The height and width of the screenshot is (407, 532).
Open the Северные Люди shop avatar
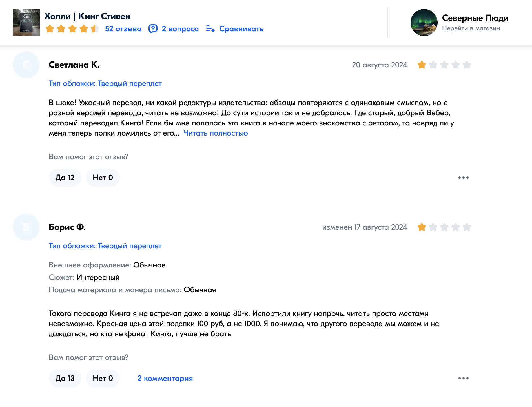424,23
